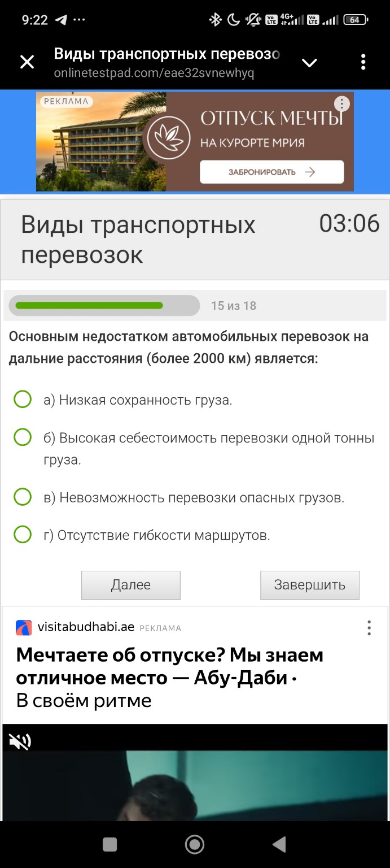
Task: Expand the РЕКЛАМА label on banner ad
Action: (x=67, y=102)
